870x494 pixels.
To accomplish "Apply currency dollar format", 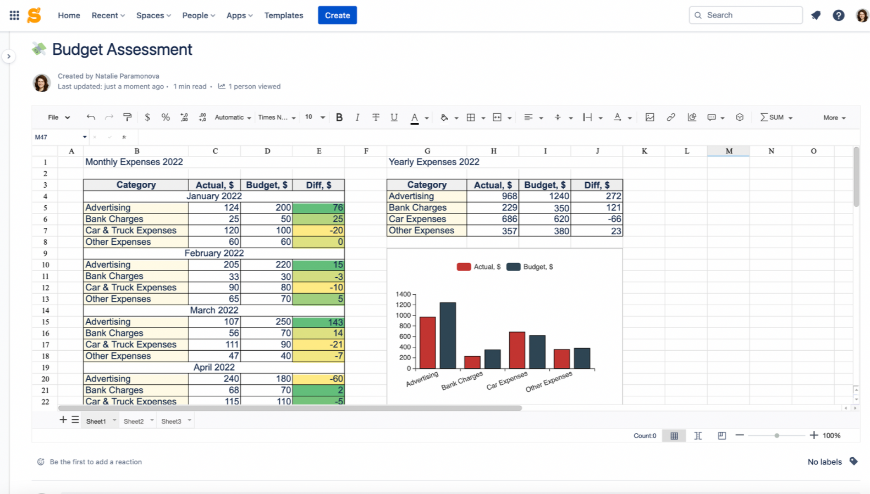I will 147,117.
